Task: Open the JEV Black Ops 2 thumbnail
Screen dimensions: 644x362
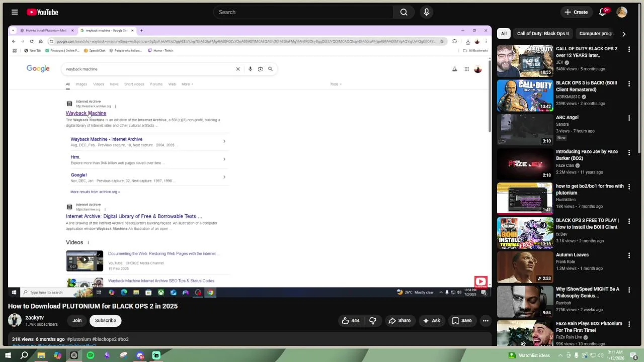Action: coord(525,61)
